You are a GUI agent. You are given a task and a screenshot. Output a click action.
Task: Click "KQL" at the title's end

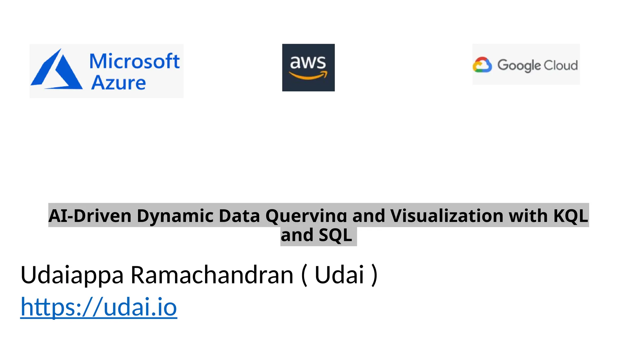(x=570, y=216)
